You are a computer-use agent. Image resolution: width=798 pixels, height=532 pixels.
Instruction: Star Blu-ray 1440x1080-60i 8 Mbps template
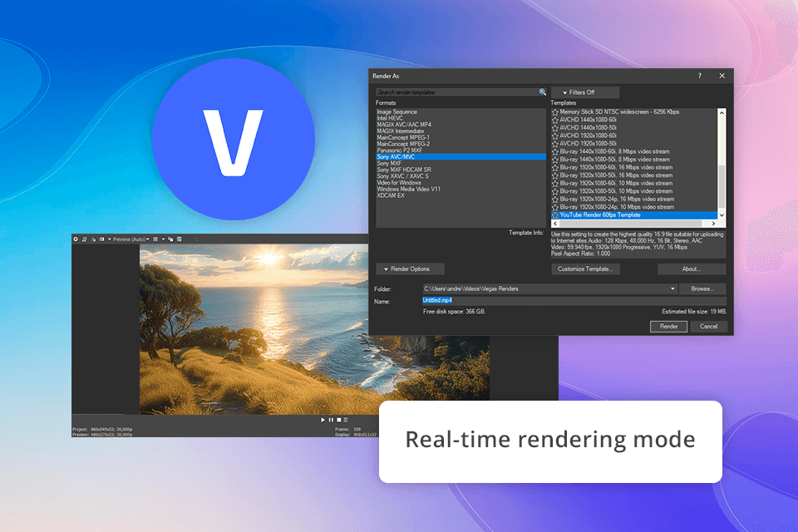tap(555, 152)
